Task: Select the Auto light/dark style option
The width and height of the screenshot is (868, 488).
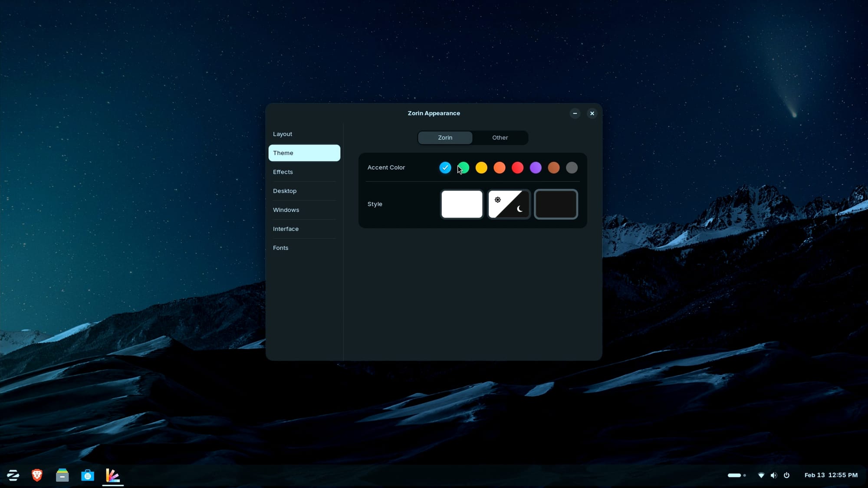Action: point(509,204)
